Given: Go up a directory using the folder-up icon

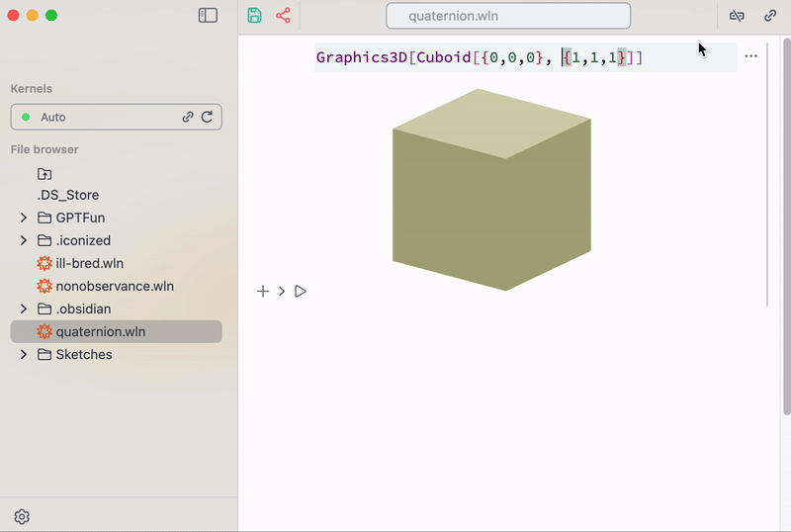Looking at the screenshot, I should (x=44, y=174).
